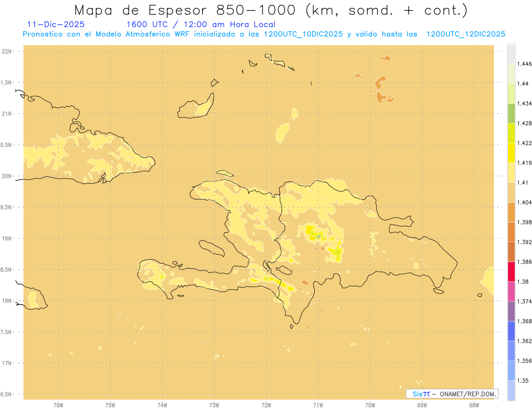Viewport: 532px width, 411px height.
Task: Pick the green colorbar swatch between 1.428 and 1.434
Action: coord(511,113)
